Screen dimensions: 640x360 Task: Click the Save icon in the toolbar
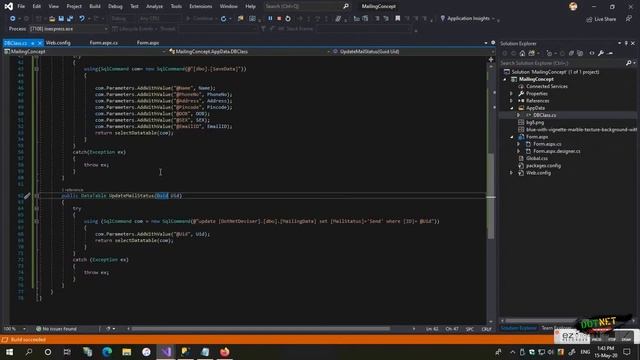[x=61, y=19]
